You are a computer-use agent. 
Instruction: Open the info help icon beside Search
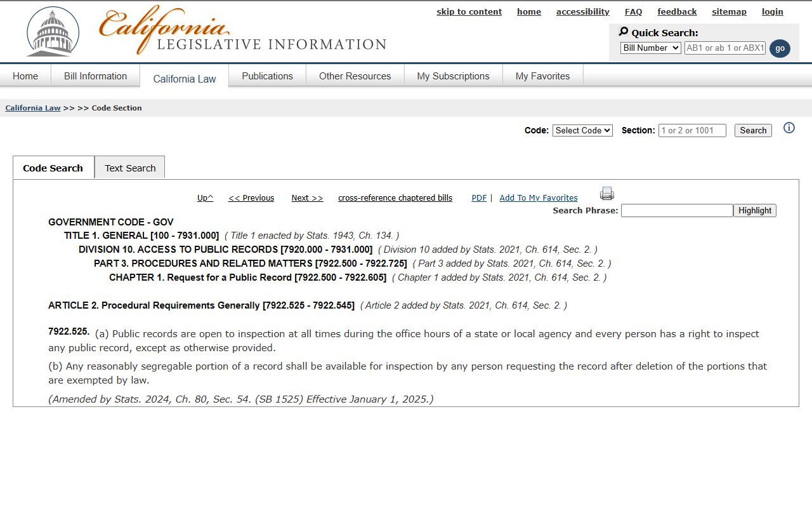tap(789, 128)
